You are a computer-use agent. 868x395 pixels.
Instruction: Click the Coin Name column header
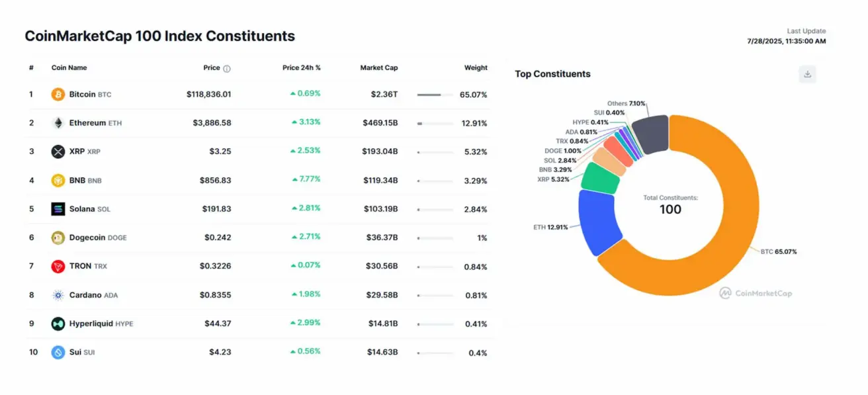point(69,67)
